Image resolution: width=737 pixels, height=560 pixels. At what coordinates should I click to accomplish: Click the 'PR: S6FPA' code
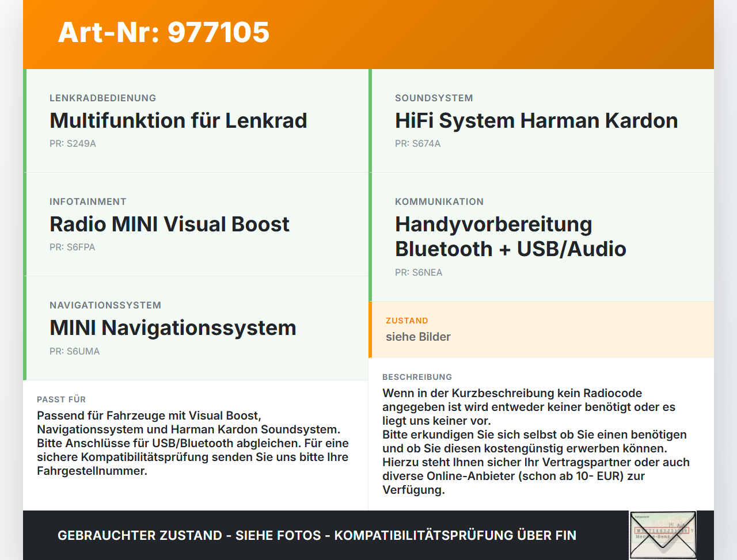(72, 247)
